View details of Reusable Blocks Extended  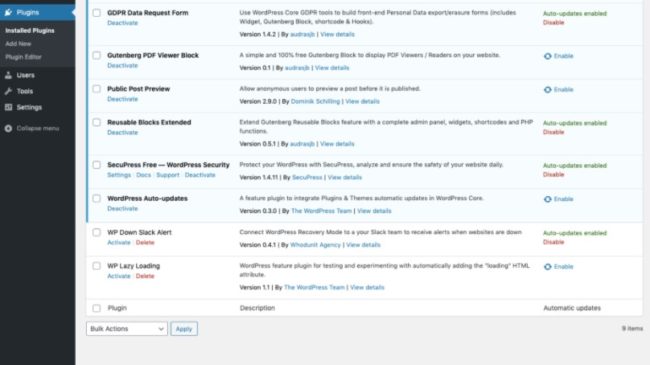point(337,144)
